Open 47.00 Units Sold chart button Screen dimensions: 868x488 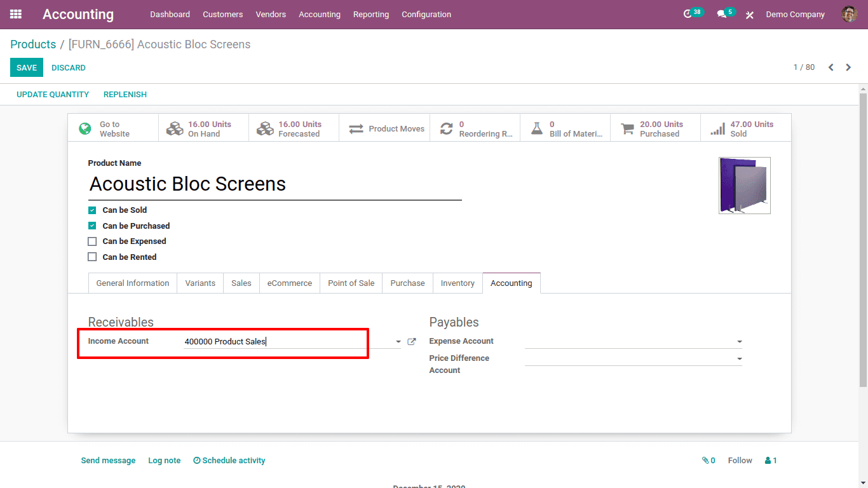pyautogui.click(x=746, y=129)
